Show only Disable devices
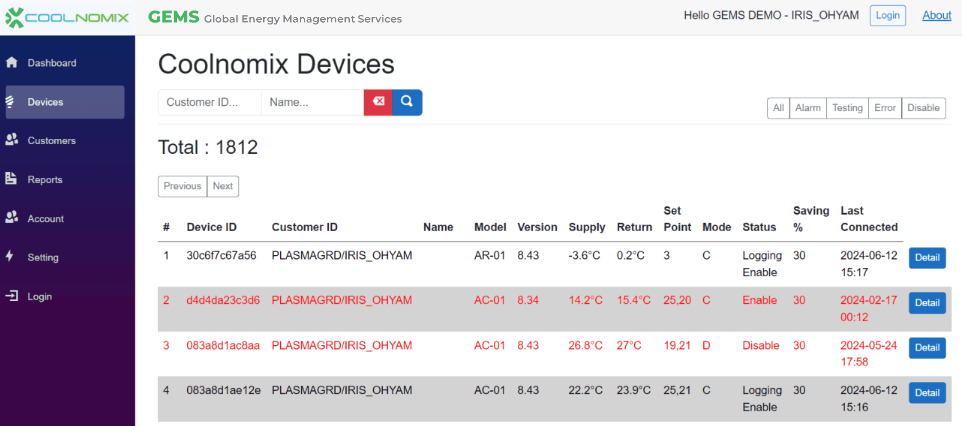The height and width of the screenshot is (426, 962). (923, 108)
